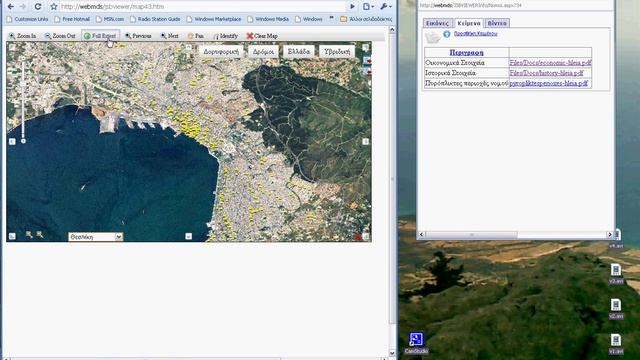Click popup horizontal scrollbar right arrow
This screenshot has height=360, width=640.
(x=609, y=235)
